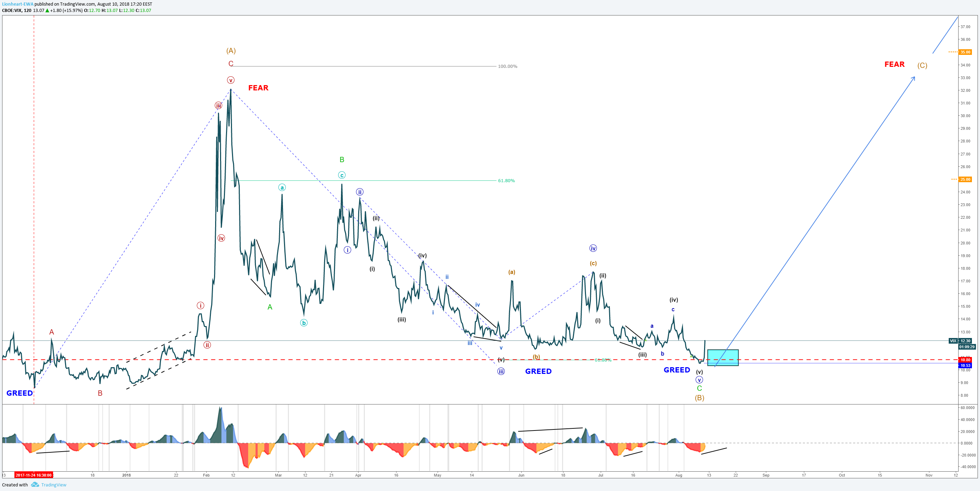Click the blue circled ii wave marker
Viewport: 980px width, 491px height.
(360, 192)
